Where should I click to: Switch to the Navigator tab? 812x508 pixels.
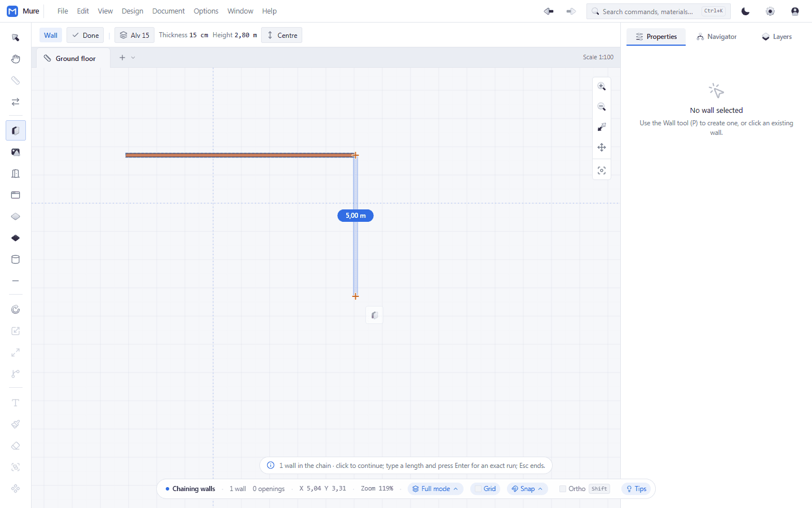717,37
